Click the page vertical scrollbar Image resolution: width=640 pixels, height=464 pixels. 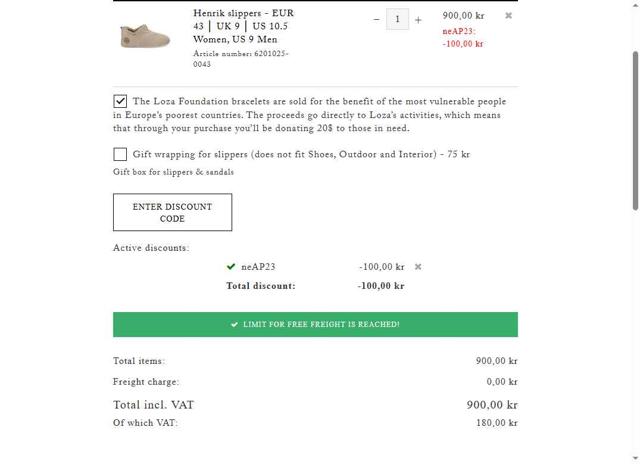click(x=634, y=130)
